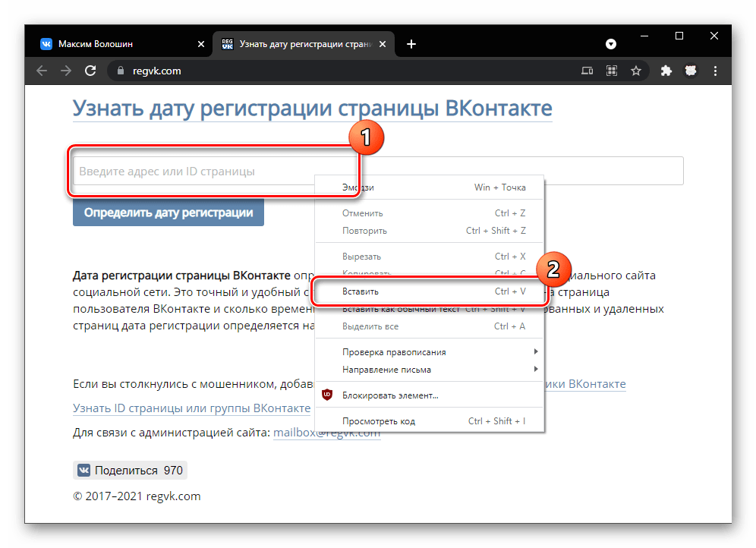756x548 pixels.
Task: Click the bold Дата регистрации страницы ВКонтакте text
Action: click(x=181, y=276)
